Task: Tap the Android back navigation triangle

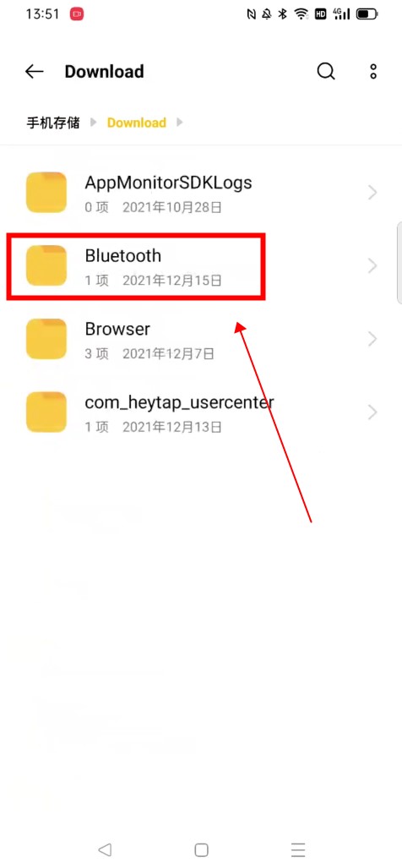Action: pos(105,849)
